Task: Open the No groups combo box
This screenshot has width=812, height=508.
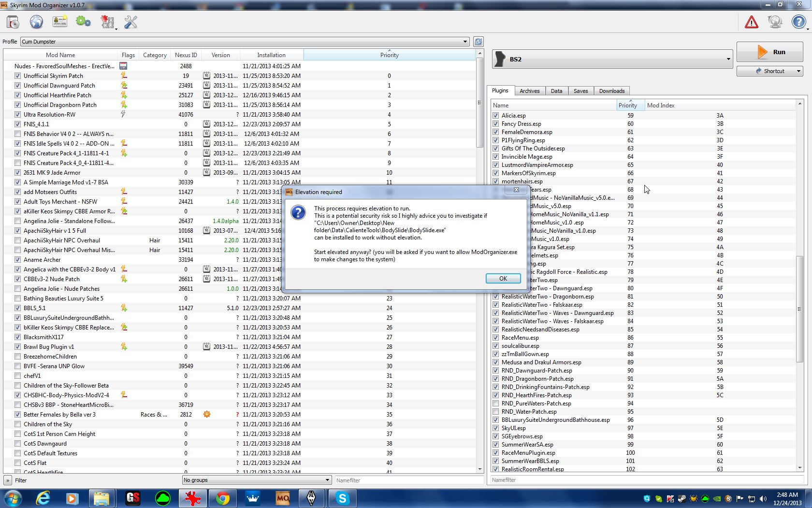Action: (257, 480)
